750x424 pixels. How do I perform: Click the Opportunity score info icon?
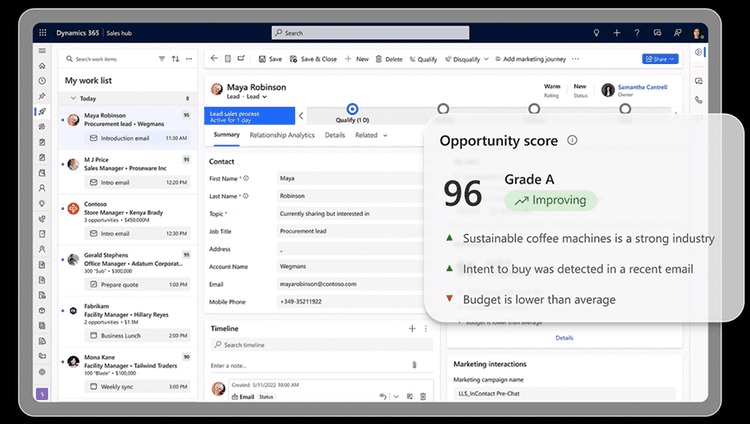572,140
